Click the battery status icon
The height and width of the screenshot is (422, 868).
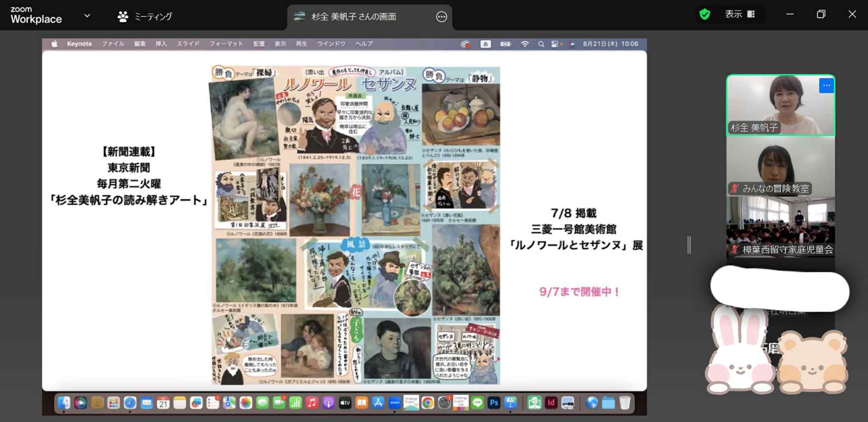506,44
